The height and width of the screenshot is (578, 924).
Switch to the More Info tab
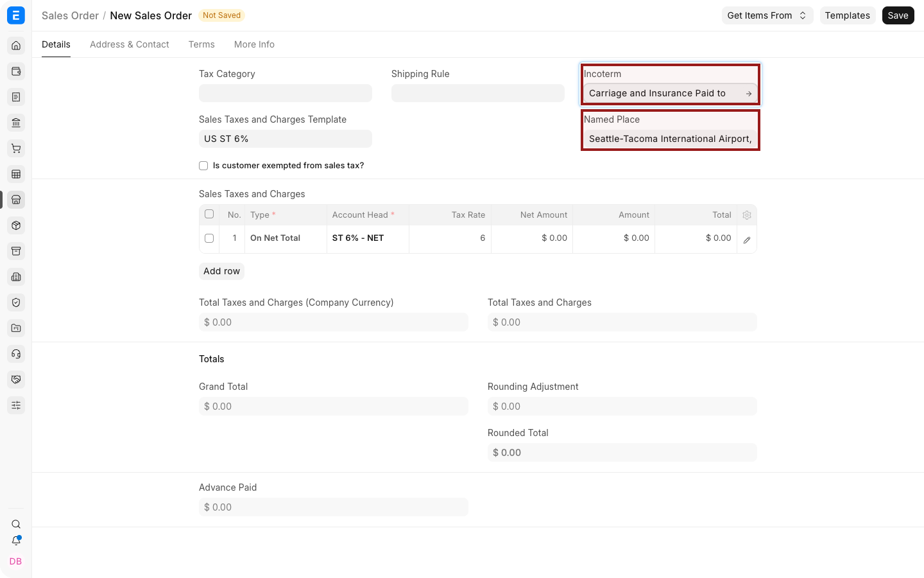coord(254,44)
